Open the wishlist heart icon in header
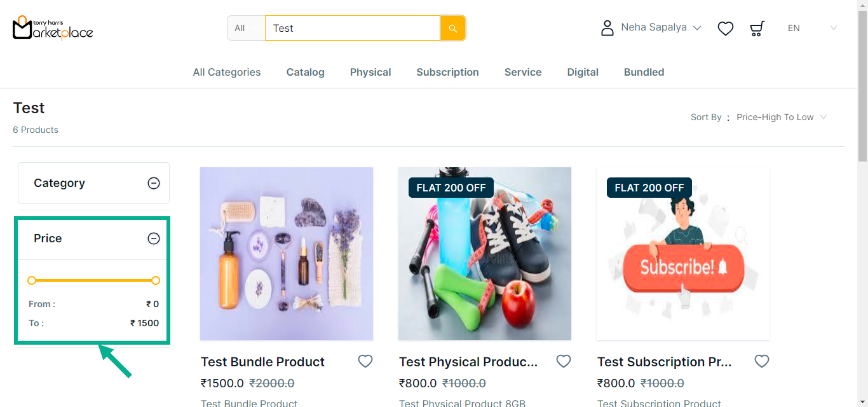 (x=726, y=29)
